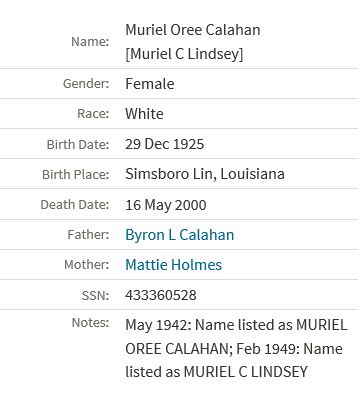
Task: Click the Death Date field label
Action: 75,205
